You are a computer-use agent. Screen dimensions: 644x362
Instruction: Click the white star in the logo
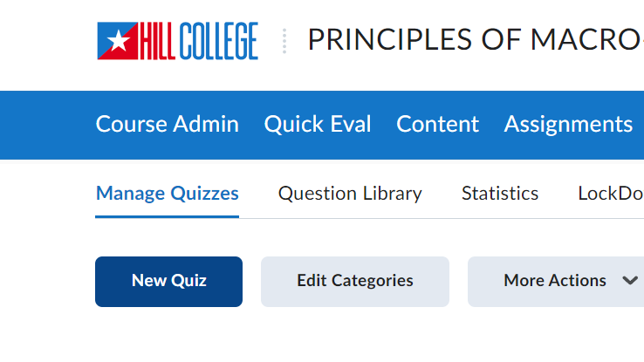pyautogui.click(x=119, y=41)
